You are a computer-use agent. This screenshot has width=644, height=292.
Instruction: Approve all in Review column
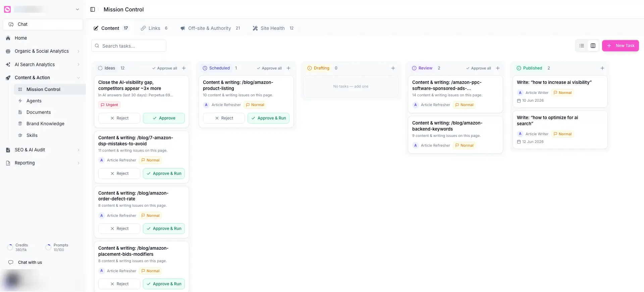click(x=479, y=68)
